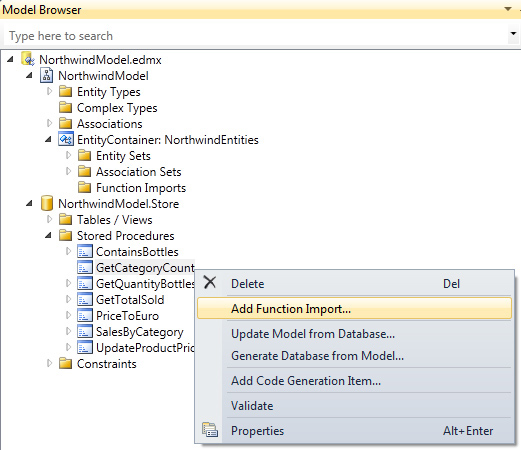521x450 pixels.
Task: Collapse the NorthwindModel.edmx root node
Action: [x=11, y=59]
